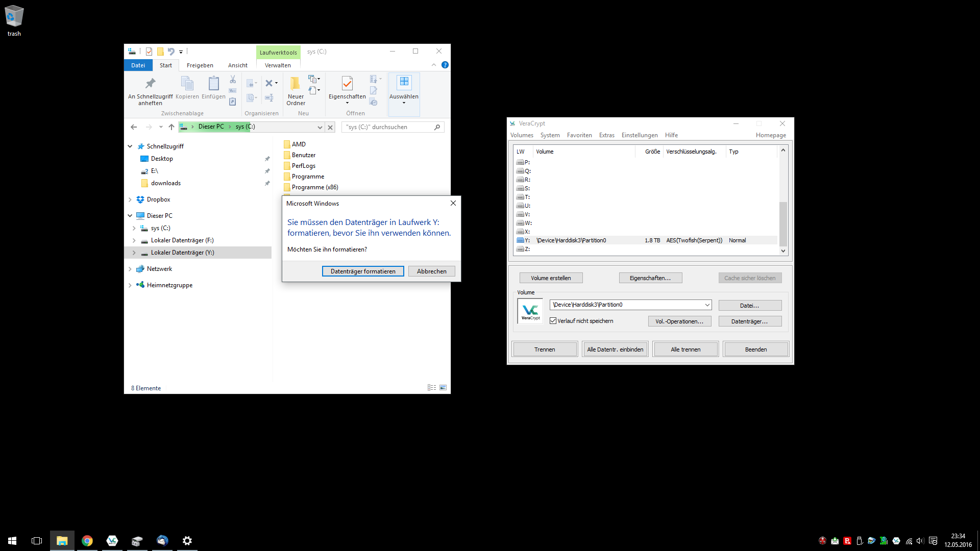
Task: Open VeraCrypt from the taskbar
Action: point(112,541)
